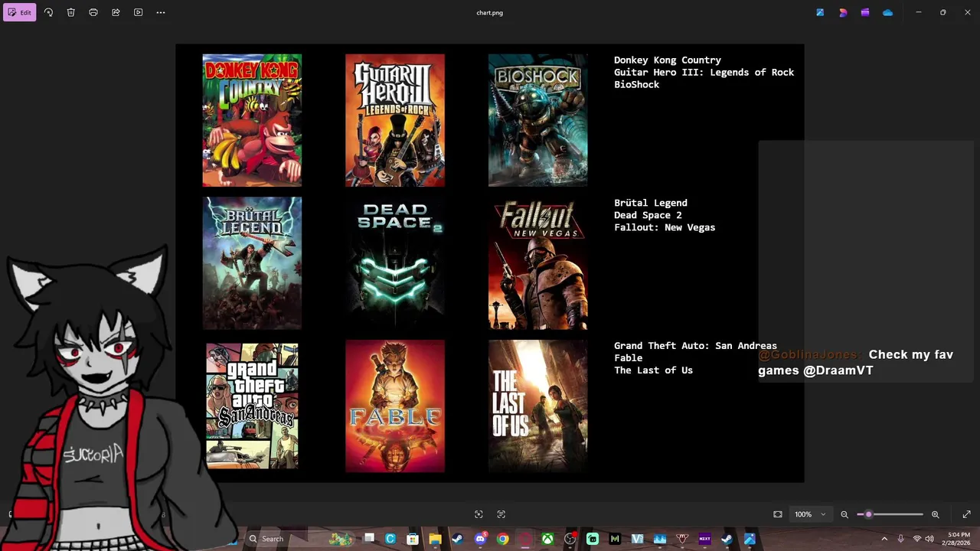Click the GTA San Andreas cover art

(252, 406)
